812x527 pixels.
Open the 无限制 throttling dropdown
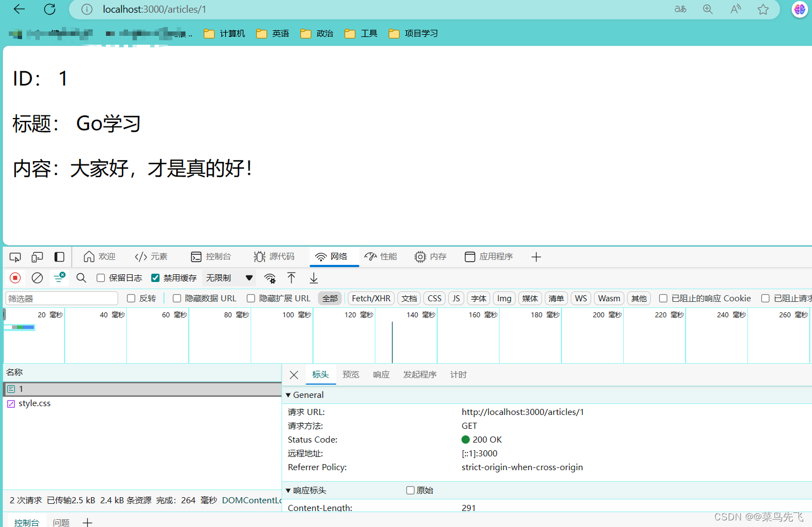[x=229, y=278]
